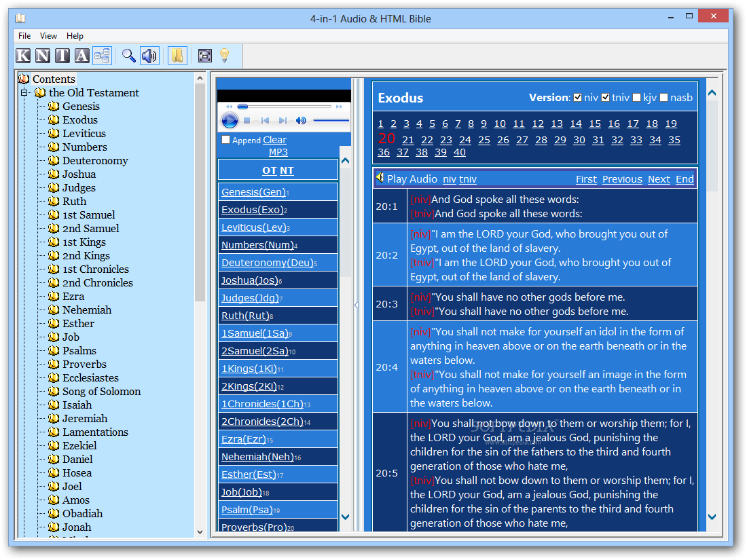Click the Contents root book icon
This screenshot has height=560, width=747.
coord(24,79)
